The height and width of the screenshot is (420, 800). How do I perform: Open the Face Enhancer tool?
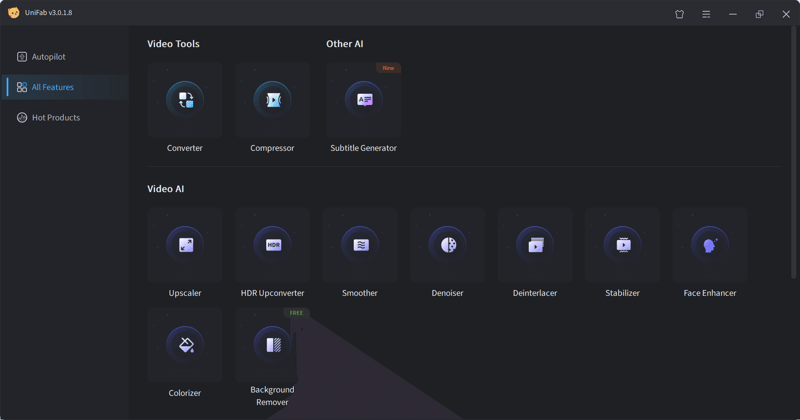tap(710, 245)
